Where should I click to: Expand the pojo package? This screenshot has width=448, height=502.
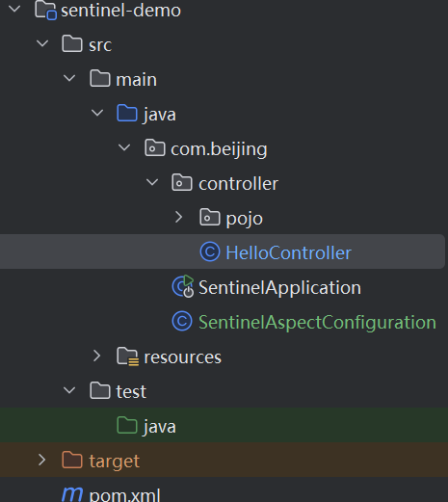point(179,217)
